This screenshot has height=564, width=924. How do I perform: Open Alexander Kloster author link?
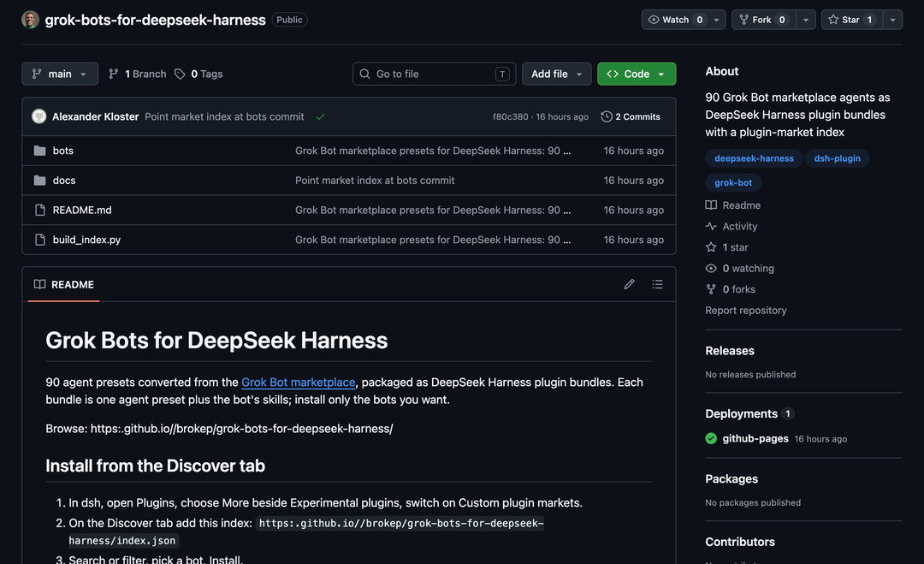pos(96,116)
